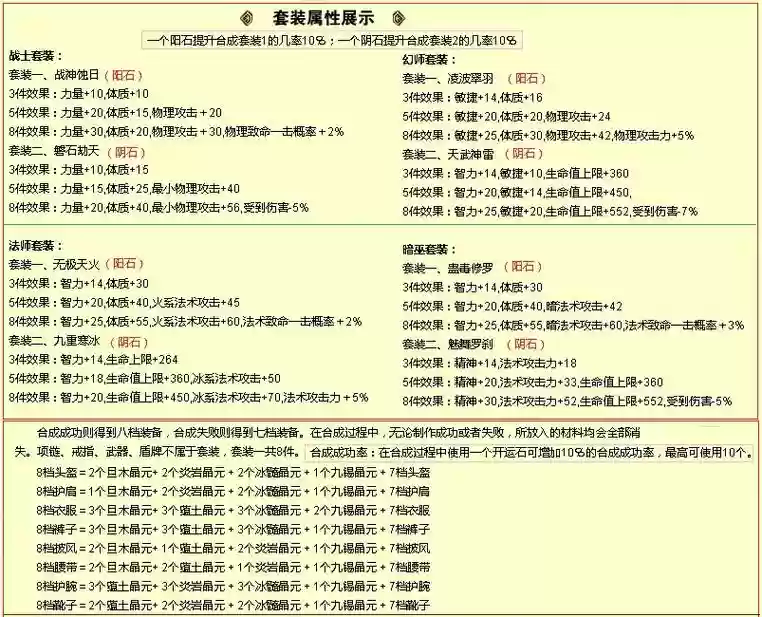Viewport: 762px width, 617px height.
Task: Click the line containing '最小物理攻击+56,受到伤害-5%'
Action: (x=158, y=207)
